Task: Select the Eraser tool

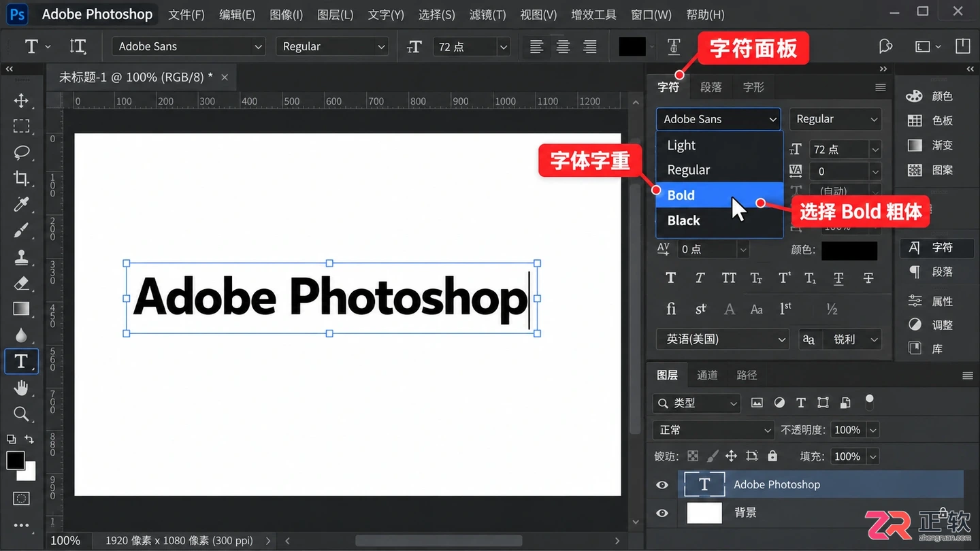Action: pyautogui.click(x=21, y=283)
